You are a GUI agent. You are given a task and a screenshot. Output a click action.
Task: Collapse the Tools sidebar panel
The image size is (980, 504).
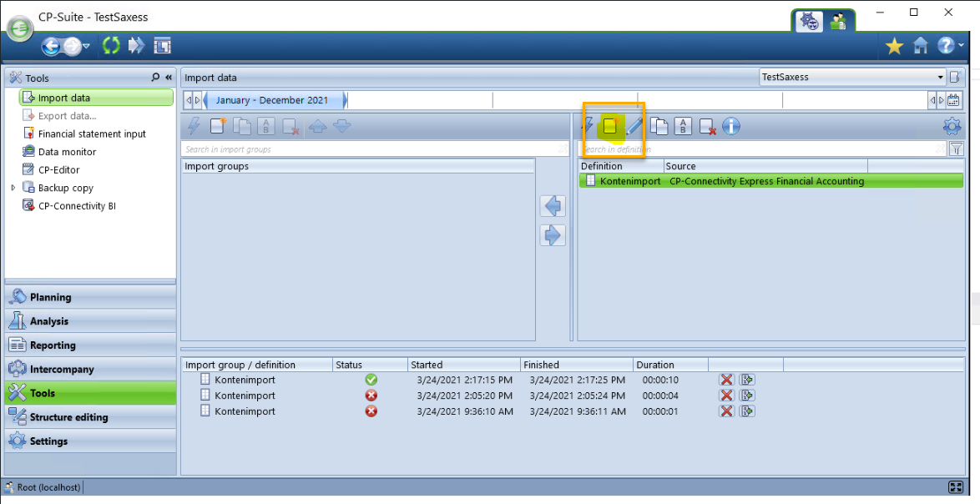pos(168,78)
